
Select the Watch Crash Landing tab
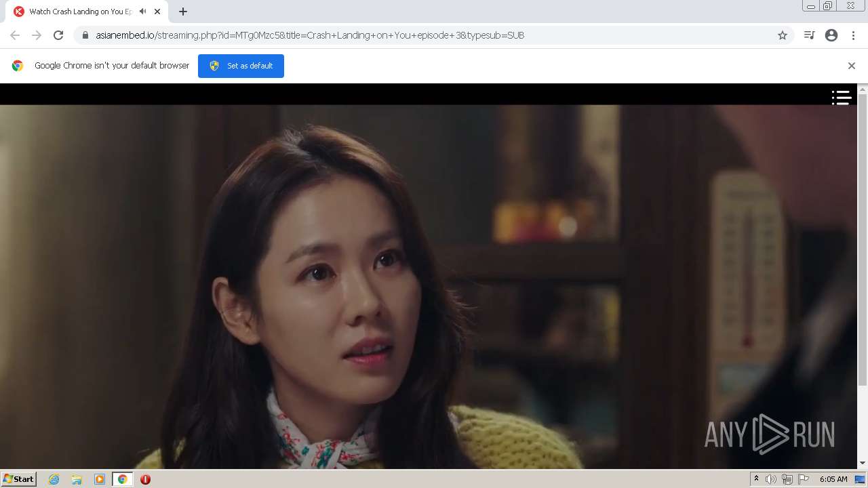pyautogui.click(x=87, y=12)
